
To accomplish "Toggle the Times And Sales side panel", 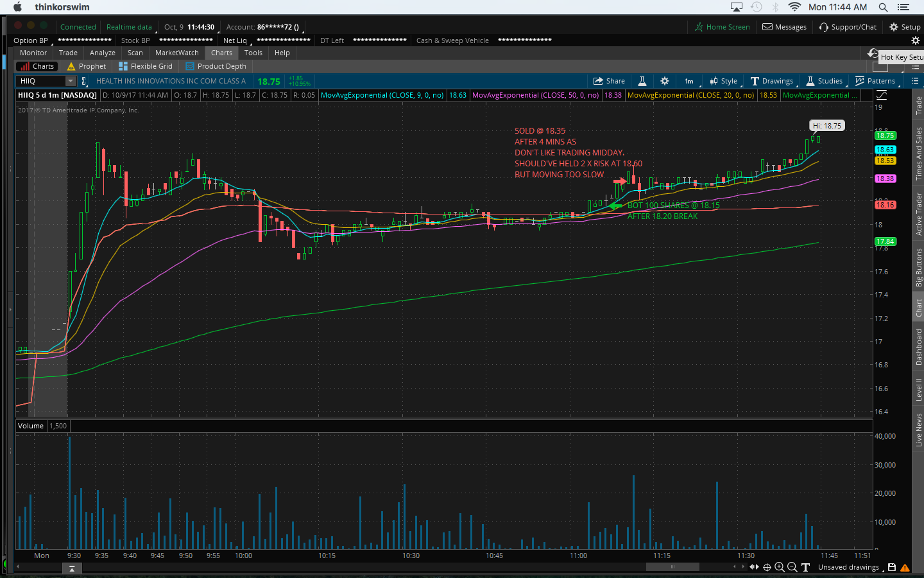I will (918, 153).
